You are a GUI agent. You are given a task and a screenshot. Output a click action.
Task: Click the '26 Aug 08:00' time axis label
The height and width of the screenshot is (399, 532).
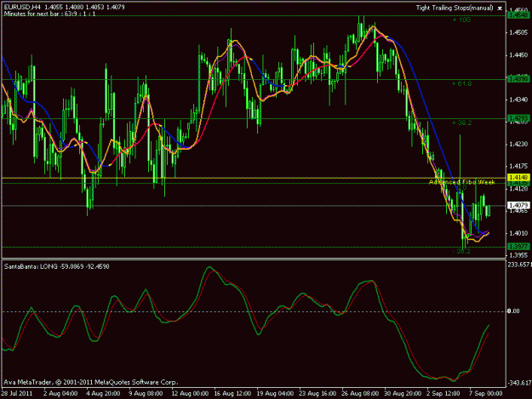[x=360, y=393]
